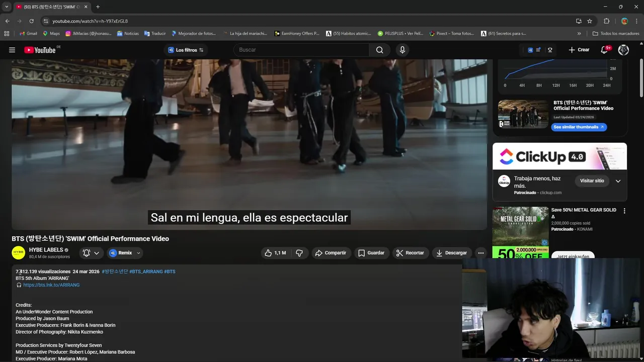Click the search magnifier button
Image resolution: width=644 pixels, height=362 pixels.
click(380, 50)
